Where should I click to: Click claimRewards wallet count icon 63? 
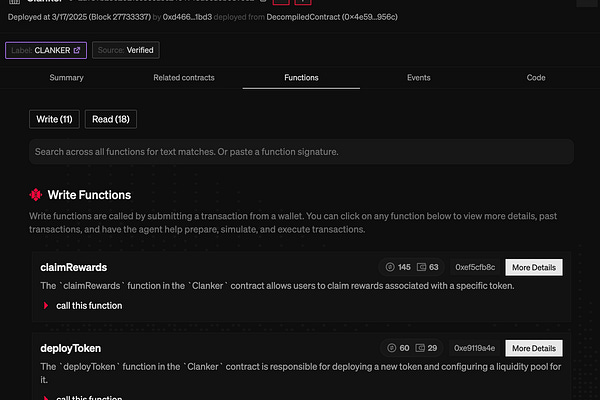pyautogui.click(x=421, y=267)
